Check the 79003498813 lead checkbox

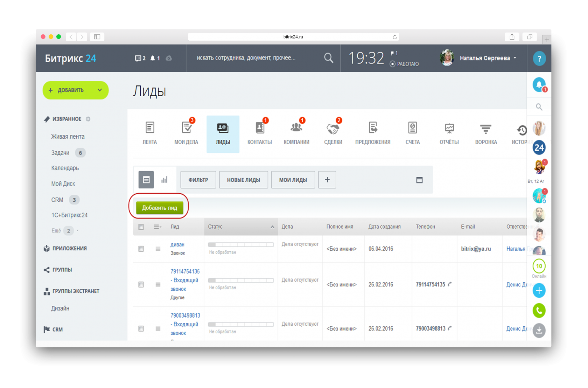click(141, 328)
